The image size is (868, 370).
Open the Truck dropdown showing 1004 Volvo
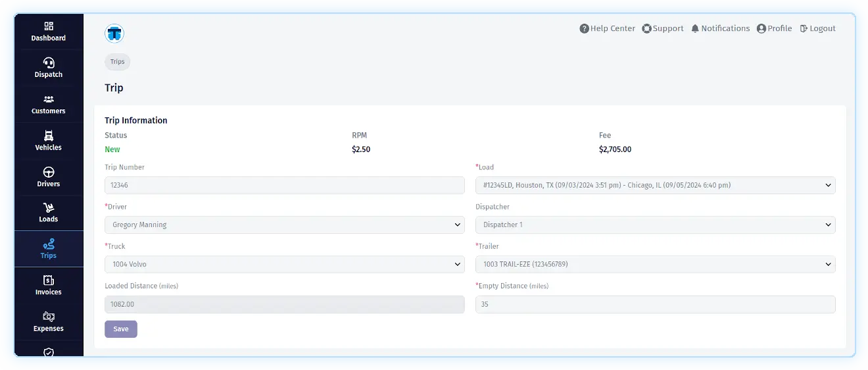[x=284, y=265]
